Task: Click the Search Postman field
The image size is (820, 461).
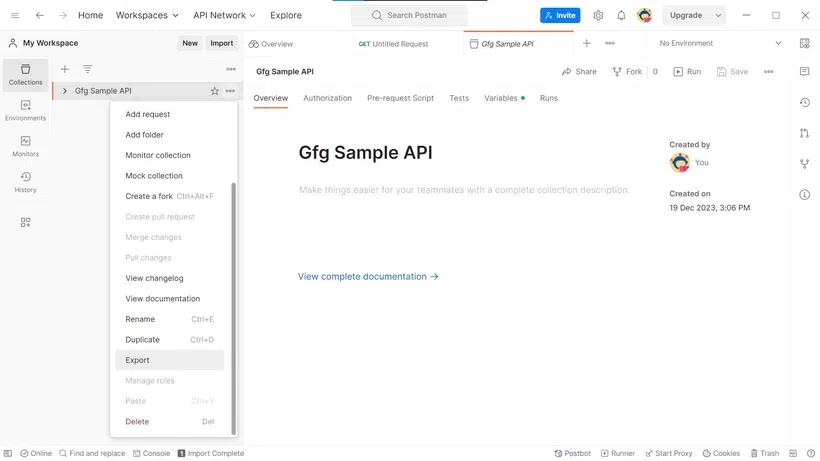Action: click(409, 15)
